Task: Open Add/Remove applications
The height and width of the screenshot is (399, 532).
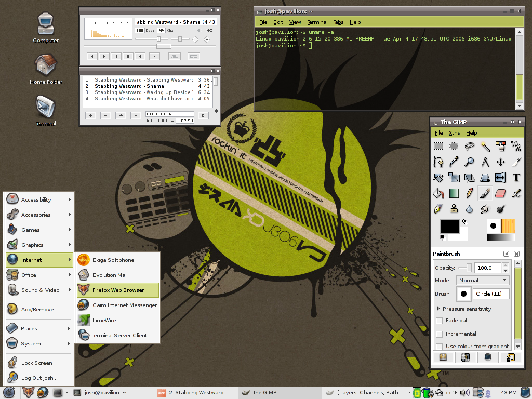Action: pyautogui.click(x=39, y=309)
